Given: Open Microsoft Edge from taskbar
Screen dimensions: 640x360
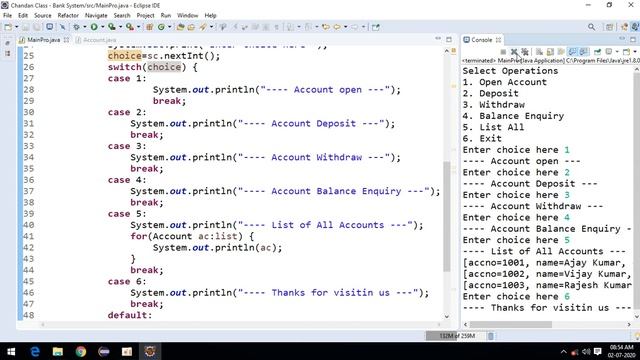Looking at the screenshot, I should click(35, 351).
